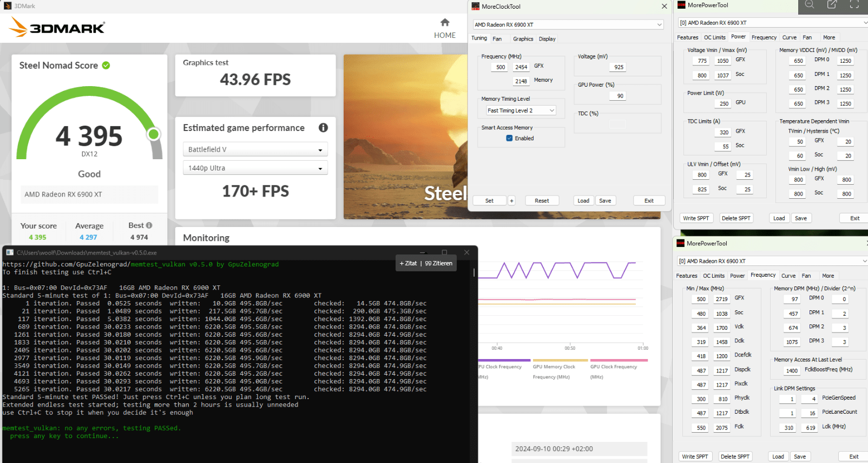Expand the Fast Timing Level 2 dropdown
The width and height of the screenshot is (868, 463).
click(x=521, y=110)
